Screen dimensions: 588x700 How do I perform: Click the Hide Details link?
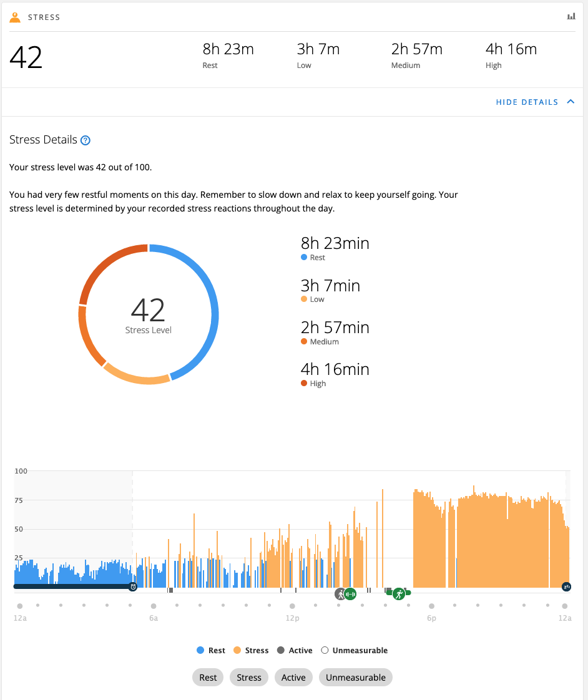tap(527, 102)
